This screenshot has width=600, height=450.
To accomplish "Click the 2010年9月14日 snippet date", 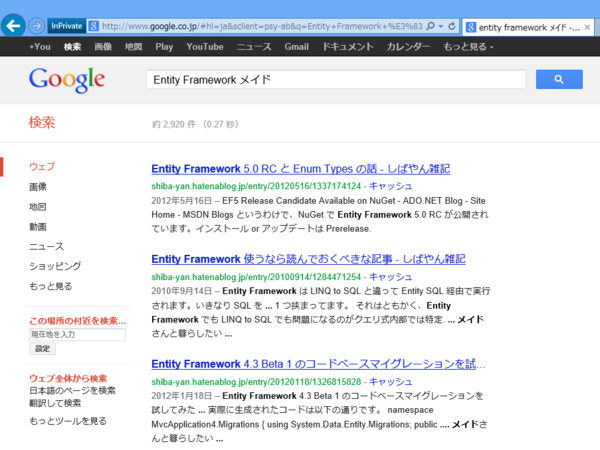I will click(x=181, y=291).
